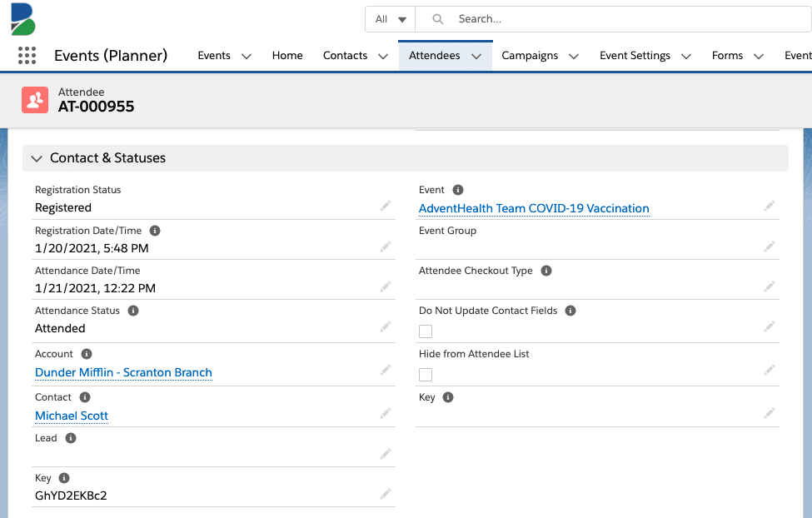The image size is (812, 518).
Task: Edit Attendee Checkout Type pencil icon
Action: (770, 286)
